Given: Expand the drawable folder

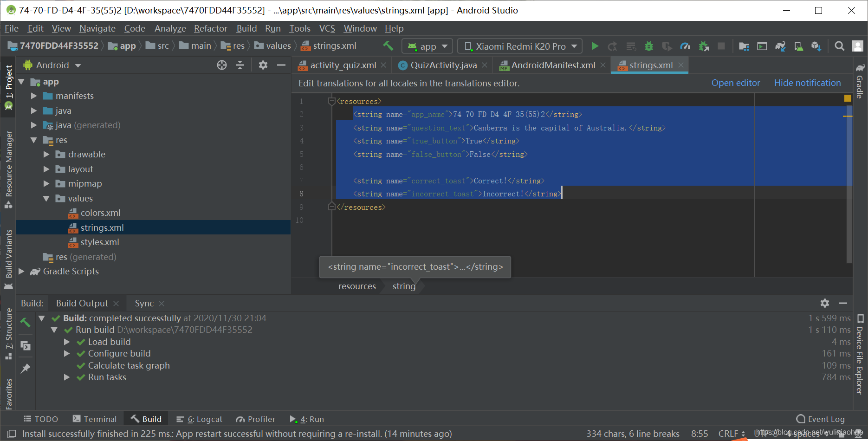Looking at the screenshot, I should pyautogui.click(x=46, y=154).
